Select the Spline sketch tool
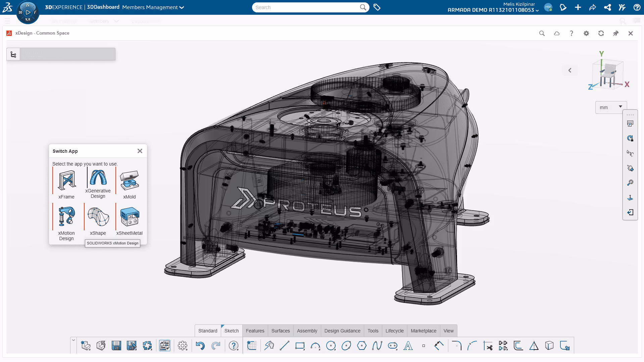 click(377, 346)
